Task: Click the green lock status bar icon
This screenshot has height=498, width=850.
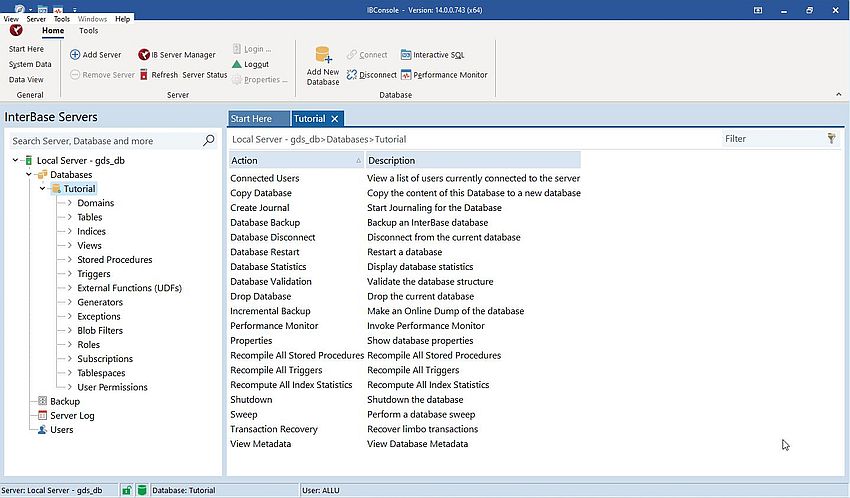Action: 126,490
